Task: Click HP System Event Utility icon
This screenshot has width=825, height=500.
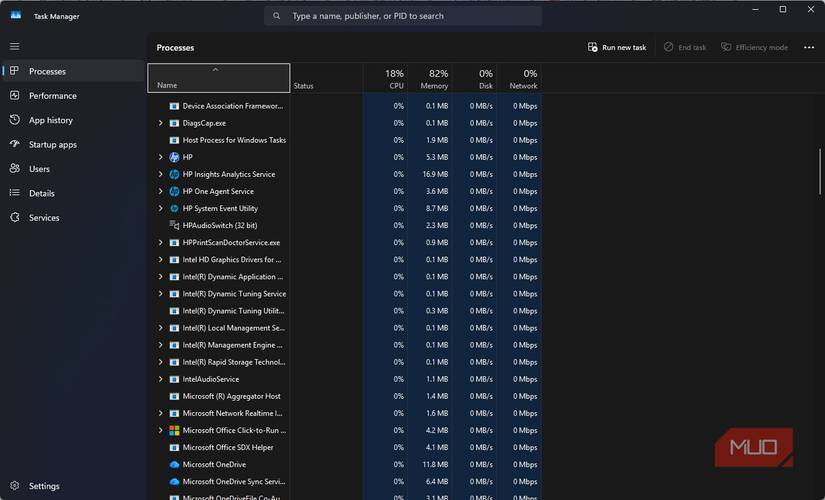Action: click(x=174, y=208)
